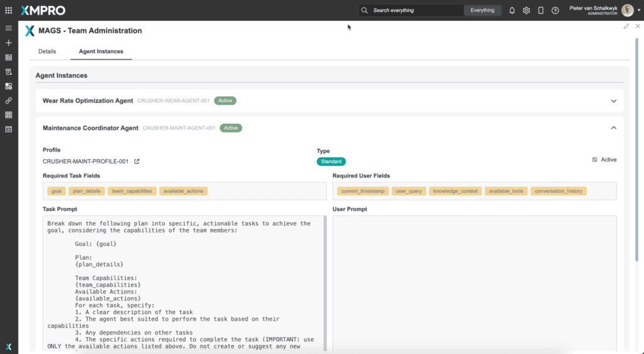This screenshot has width=644, height=354.
Task: Open the settings gear icon
Action: tap(526, 10)
